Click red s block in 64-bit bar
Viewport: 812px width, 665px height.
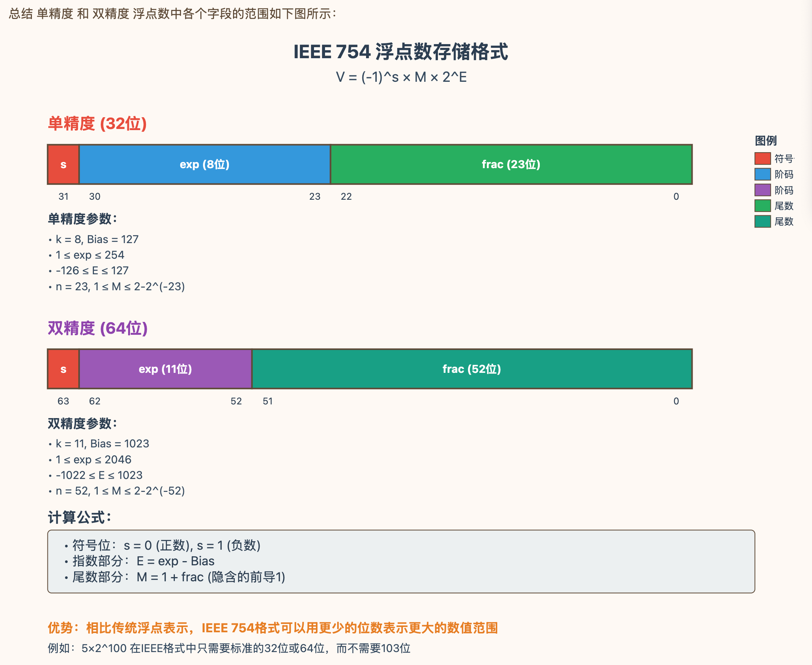(63, 369)
